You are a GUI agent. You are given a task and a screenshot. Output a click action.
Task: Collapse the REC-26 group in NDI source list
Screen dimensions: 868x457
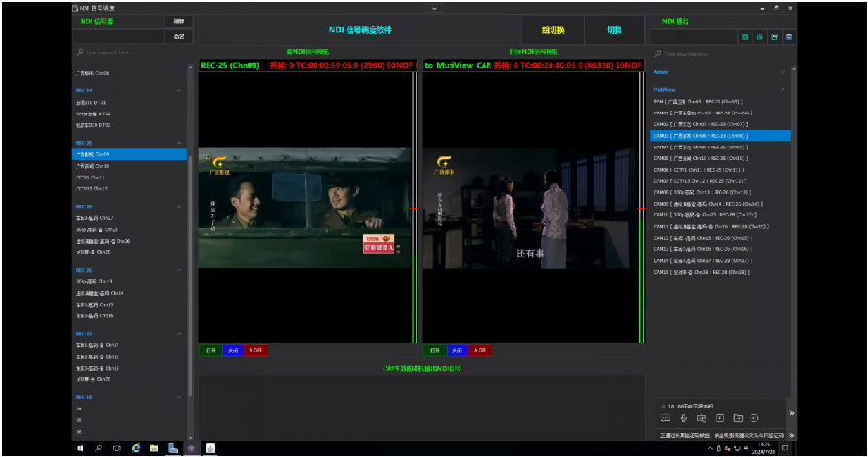click(x=179, y=270)
